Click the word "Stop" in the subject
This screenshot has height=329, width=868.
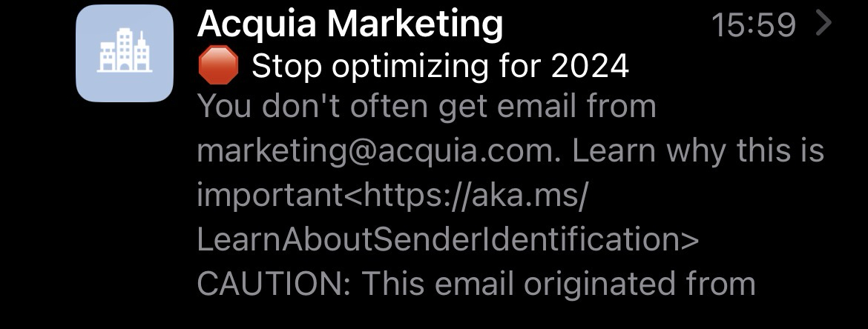pos(286,67)
